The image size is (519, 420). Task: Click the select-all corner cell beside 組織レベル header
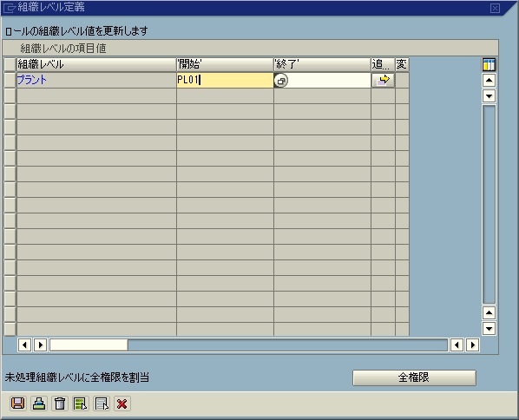(x=10, y=64)
